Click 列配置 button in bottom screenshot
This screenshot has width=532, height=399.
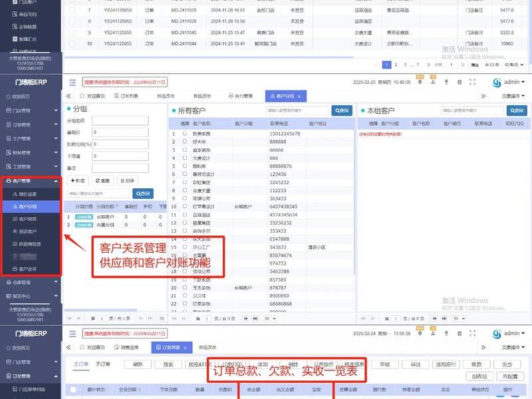tap(510, 376)
